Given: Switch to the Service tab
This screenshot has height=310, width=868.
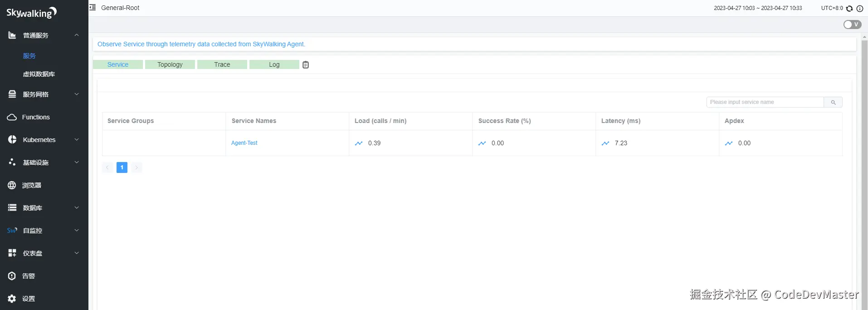Looking at the screenshot, I should tap(118, 64).
